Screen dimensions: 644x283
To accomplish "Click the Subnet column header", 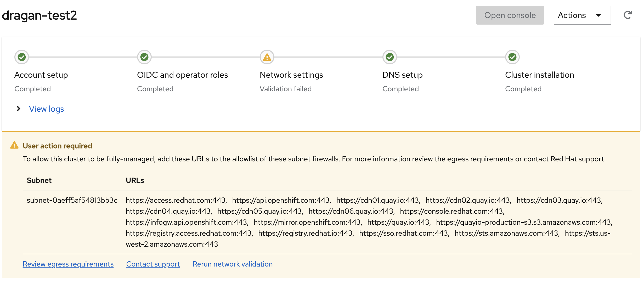I will [39, 180].
